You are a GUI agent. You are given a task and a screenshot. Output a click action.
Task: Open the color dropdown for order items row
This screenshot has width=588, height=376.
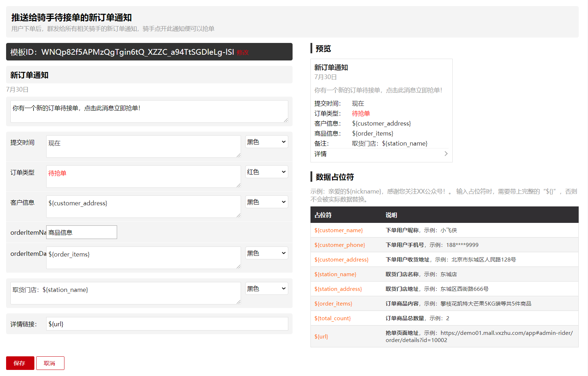click(266, 253)
